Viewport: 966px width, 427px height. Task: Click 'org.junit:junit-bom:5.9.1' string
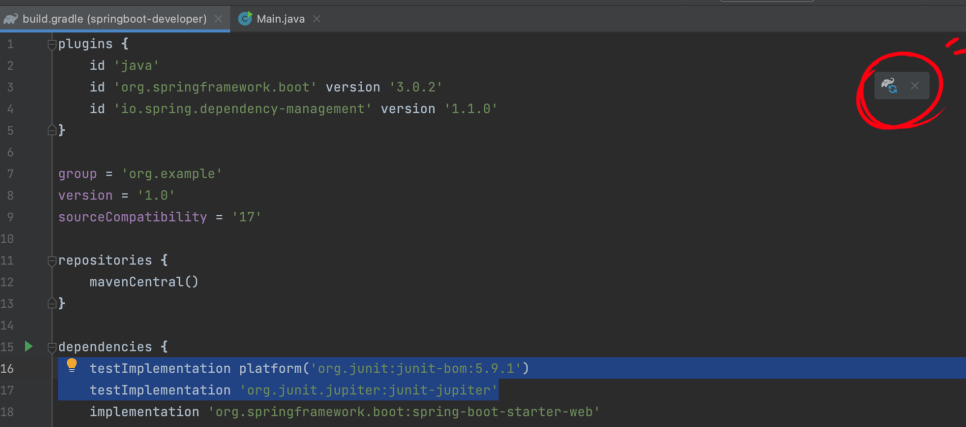(416, 368)
